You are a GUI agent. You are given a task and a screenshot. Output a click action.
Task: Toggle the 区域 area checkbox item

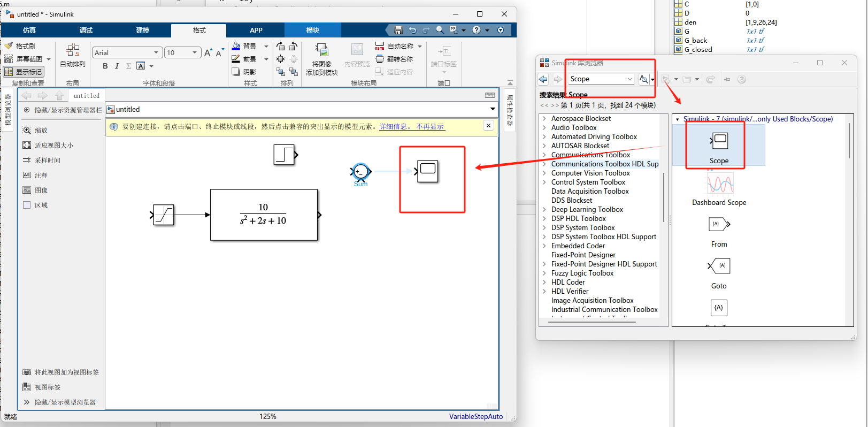[x=35, y=205]
